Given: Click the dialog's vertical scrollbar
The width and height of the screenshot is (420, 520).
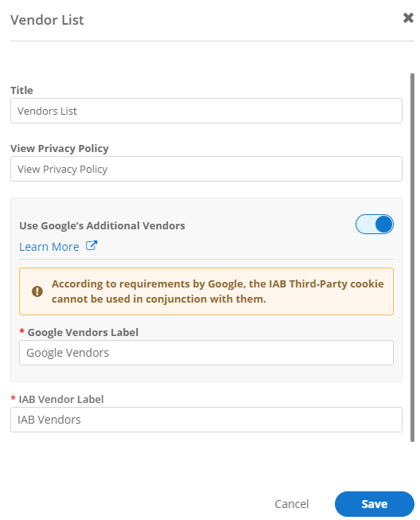Looking at the screenshot, I should coord(412,257).
